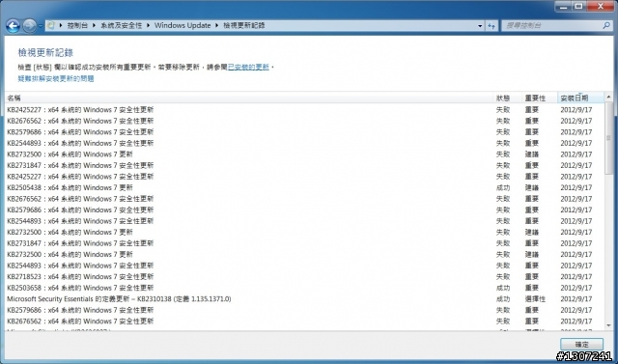Click the search magnifier icon
The image size is (618, 364).
coord(606,26)
